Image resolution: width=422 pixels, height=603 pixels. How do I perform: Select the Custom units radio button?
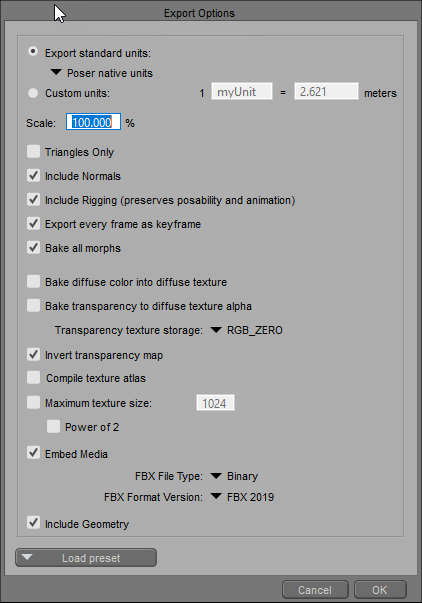click(x=33, y=93)
